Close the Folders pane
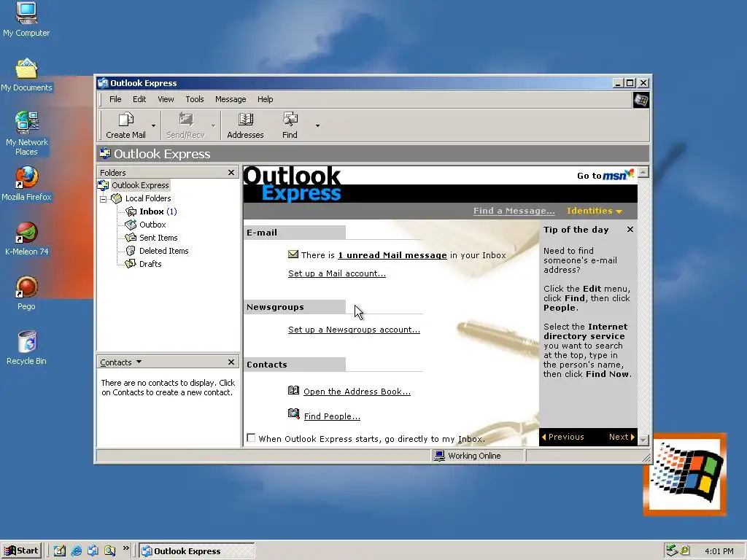The height and width of the screenshot is (560, 747). (x=231, y=172)
